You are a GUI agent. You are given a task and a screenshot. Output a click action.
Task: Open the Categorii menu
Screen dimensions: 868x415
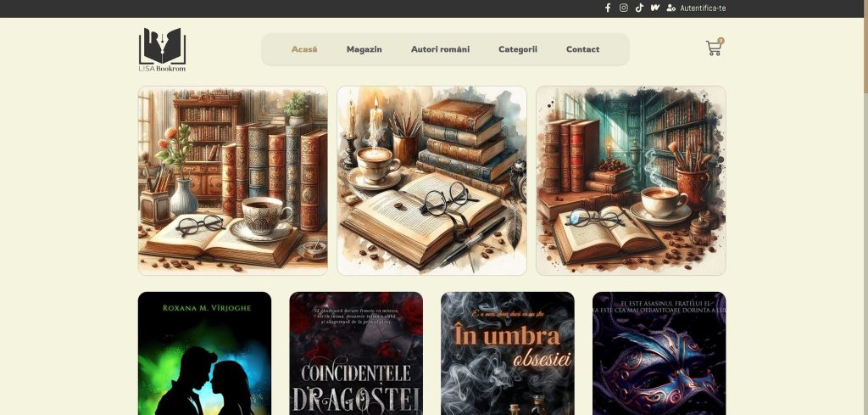coord(517,49)
